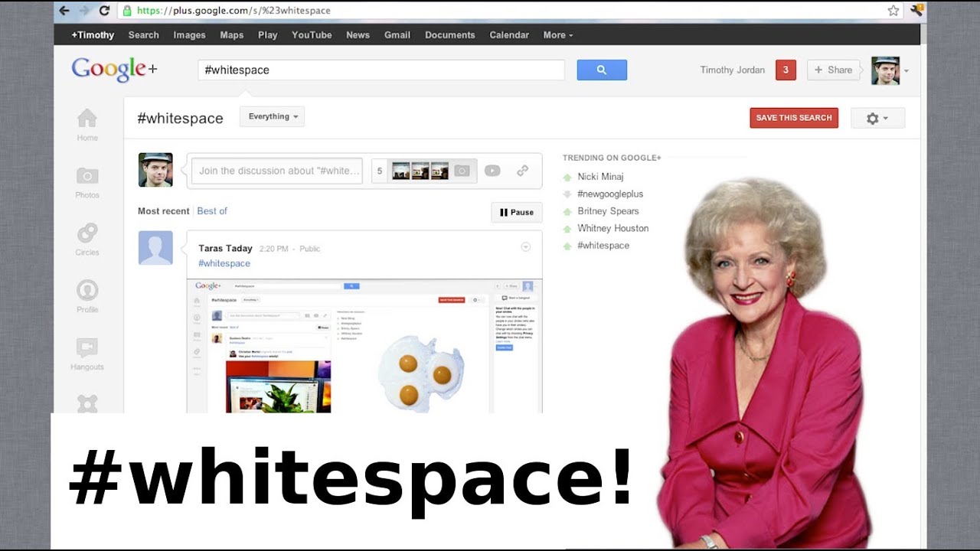Click the Google+ search input field
The width and height of the screenshot is (980, 551).
pos(381,70)
